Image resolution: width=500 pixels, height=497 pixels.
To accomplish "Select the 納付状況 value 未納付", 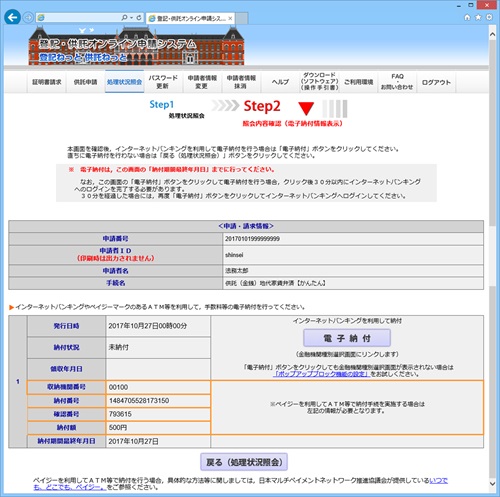I will pos(119,347).
